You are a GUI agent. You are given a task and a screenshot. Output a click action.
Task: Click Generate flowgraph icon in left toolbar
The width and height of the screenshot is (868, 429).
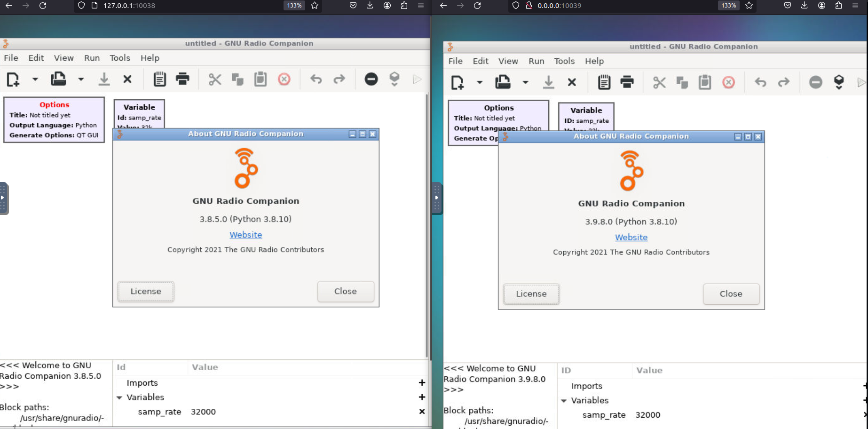[x=395, y=79]
